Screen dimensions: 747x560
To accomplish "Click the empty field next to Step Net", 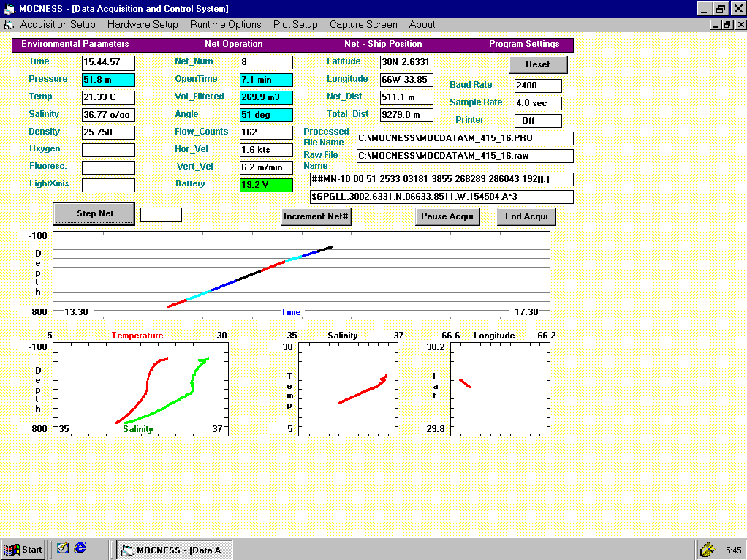I will [161, 214].
